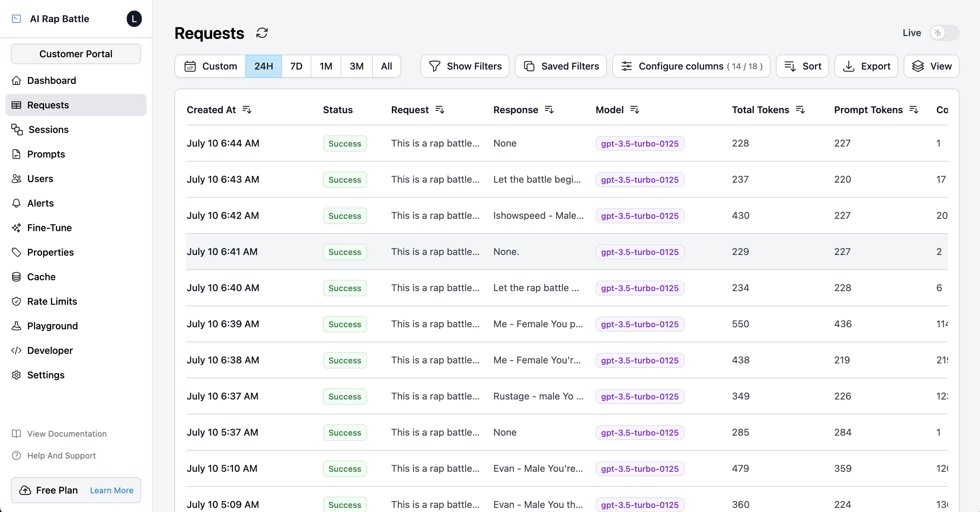The image size is (980, 512).
Task: Open Saved Filters
Action: point(561,66)
